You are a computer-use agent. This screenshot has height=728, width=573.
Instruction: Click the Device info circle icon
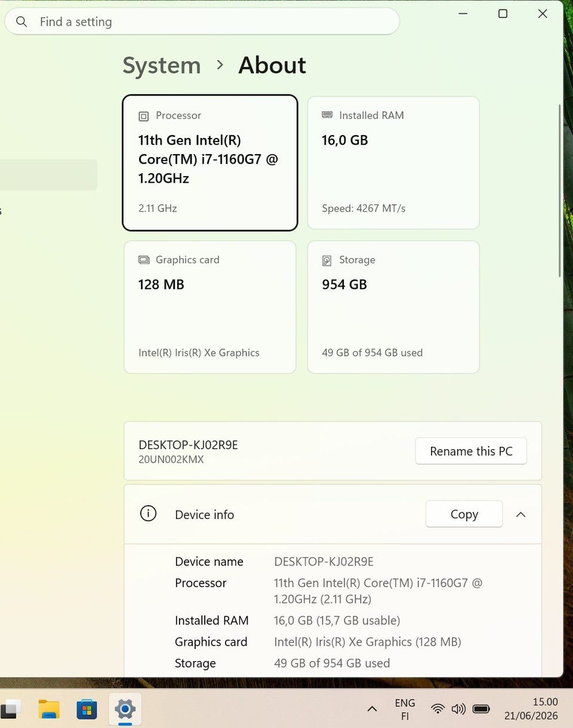tap(148, 514)
